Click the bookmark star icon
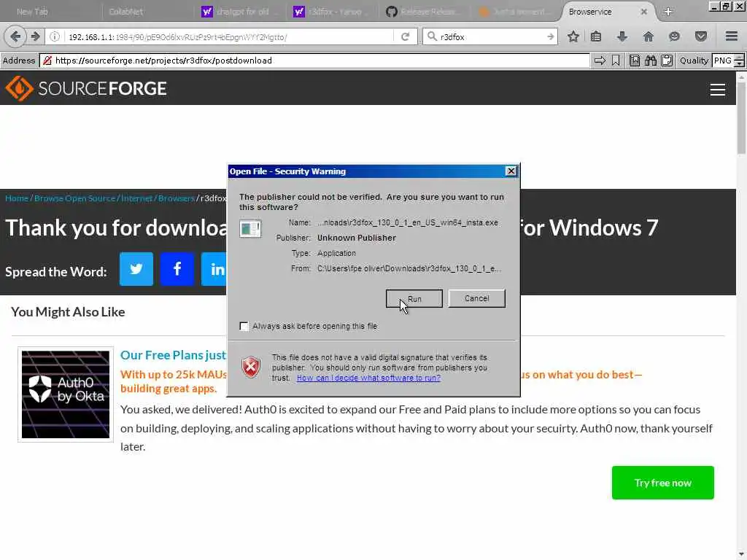The height and width of the screenshot is (560, 747). [573, 36]
